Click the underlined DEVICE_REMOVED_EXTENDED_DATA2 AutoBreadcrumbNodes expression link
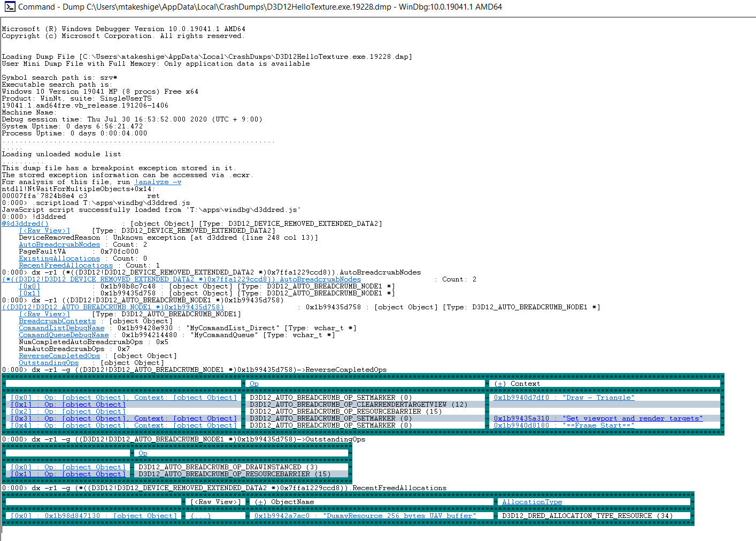Image resolution: width=756 pixels, height=541 pixels. click(x=182, y=279)
